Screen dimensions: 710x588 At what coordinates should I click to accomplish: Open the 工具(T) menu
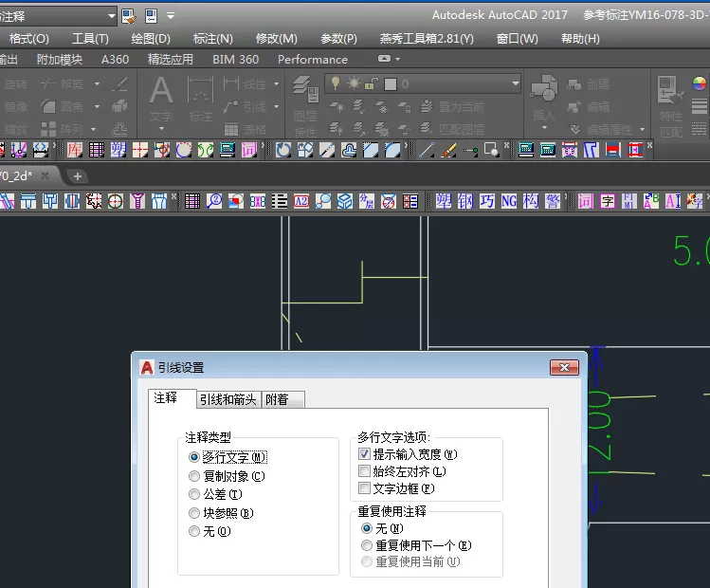(x=91, y=39)
